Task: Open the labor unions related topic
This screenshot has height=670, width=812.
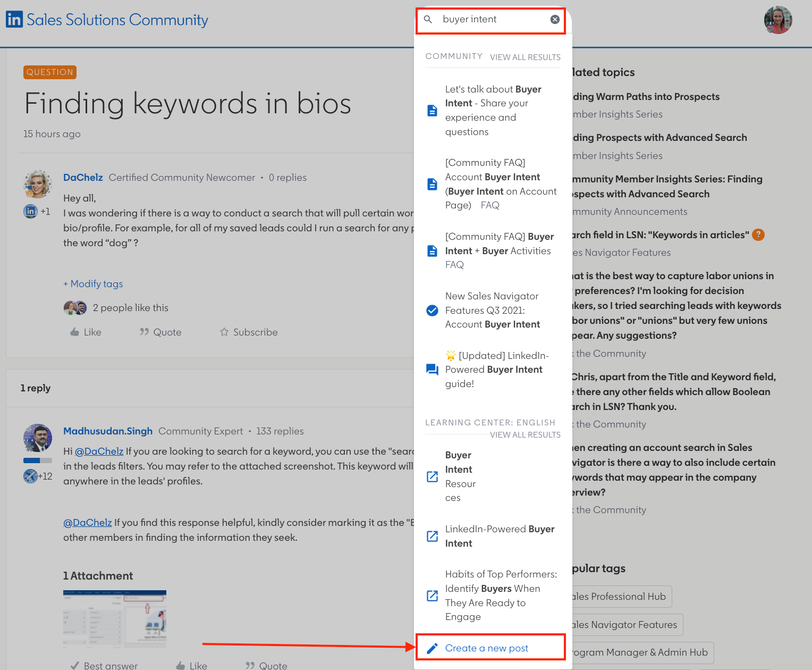Action: pos(676,306)
